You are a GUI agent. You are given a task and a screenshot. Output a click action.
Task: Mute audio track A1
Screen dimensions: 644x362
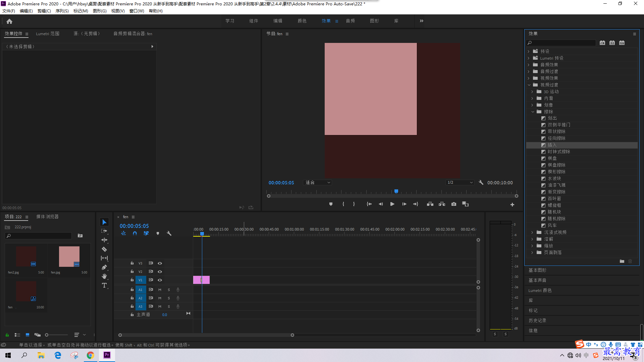pos(160,290)
